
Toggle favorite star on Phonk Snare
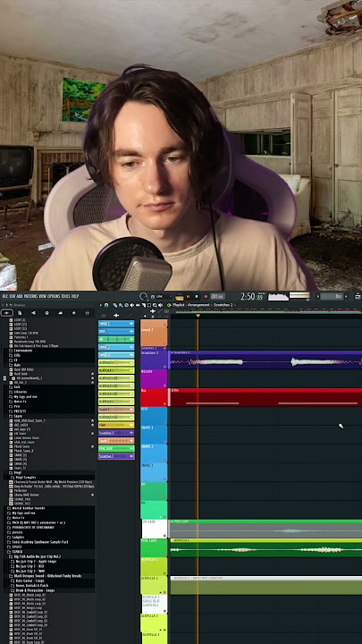tap(92, 446)
